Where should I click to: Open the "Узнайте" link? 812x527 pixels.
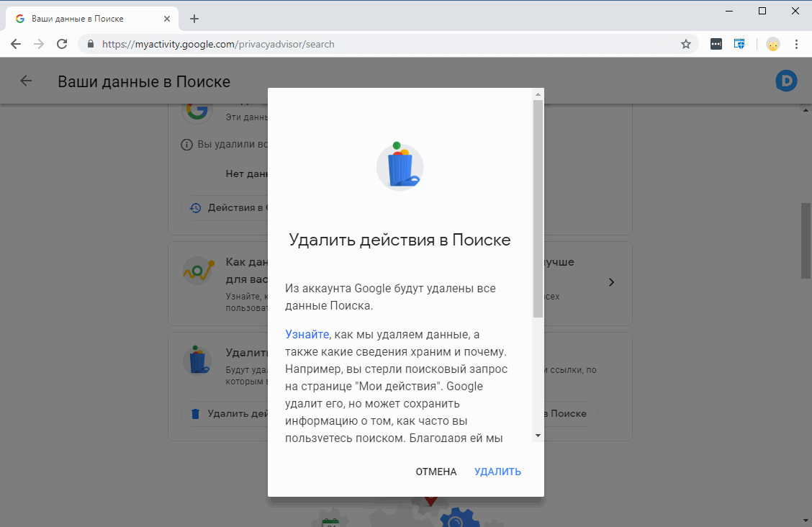pos(307,335)
